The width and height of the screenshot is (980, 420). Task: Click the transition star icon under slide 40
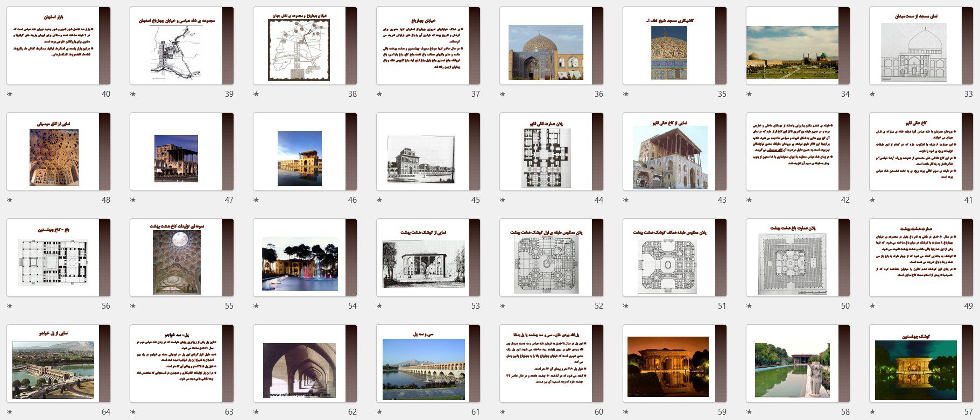coord(10,94)
